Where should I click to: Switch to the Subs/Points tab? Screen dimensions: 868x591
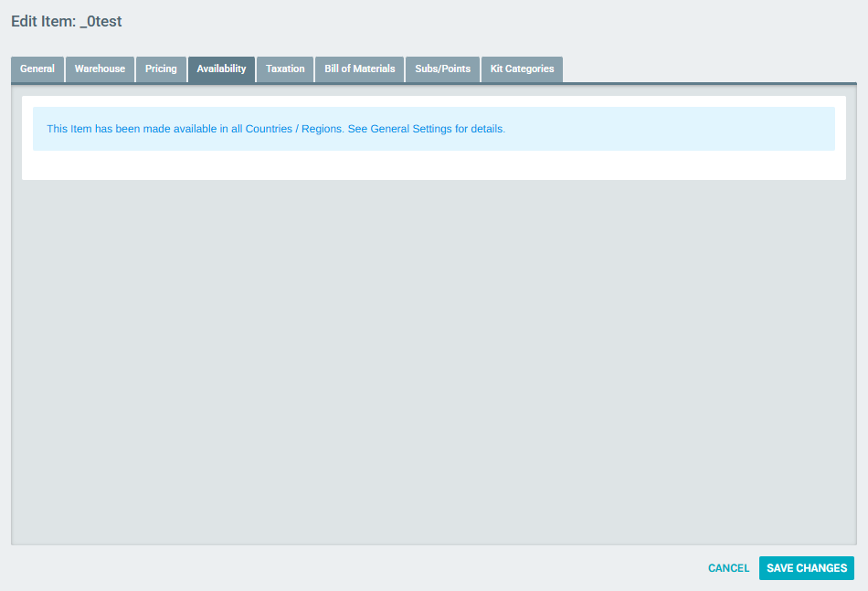442,69
